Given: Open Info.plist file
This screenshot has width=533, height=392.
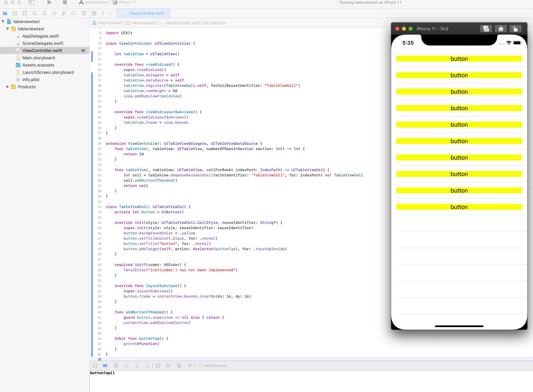Looking at the screenshot, I should [x=31, y=80].
